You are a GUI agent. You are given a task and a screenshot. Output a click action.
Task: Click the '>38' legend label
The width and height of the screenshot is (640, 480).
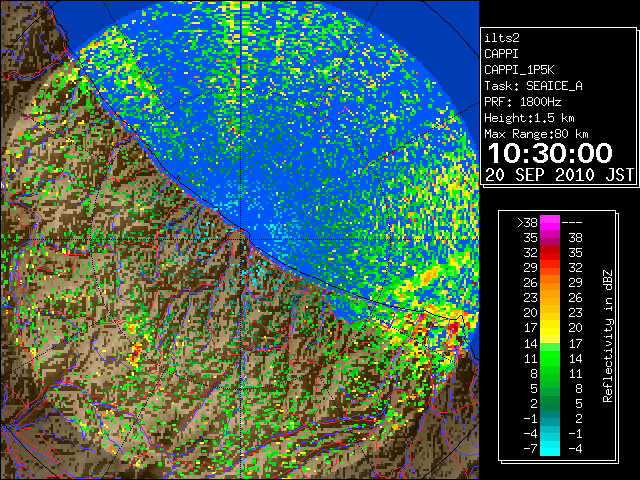(x=527, y=222)
